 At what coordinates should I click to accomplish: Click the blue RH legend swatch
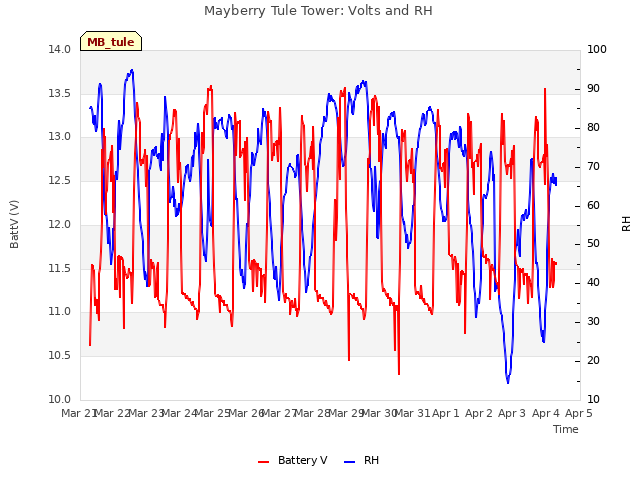tap(349, 462)
